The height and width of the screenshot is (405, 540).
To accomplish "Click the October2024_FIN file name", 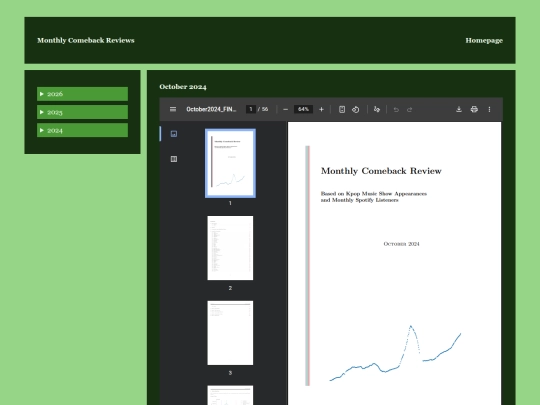I will [x=211, y=109].
